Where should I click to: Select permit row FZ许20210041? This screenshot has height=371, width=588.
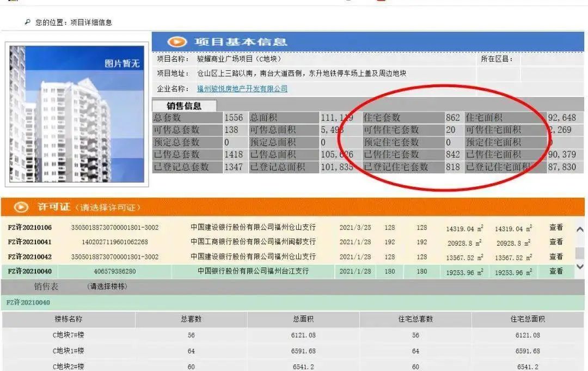(287, 242)
